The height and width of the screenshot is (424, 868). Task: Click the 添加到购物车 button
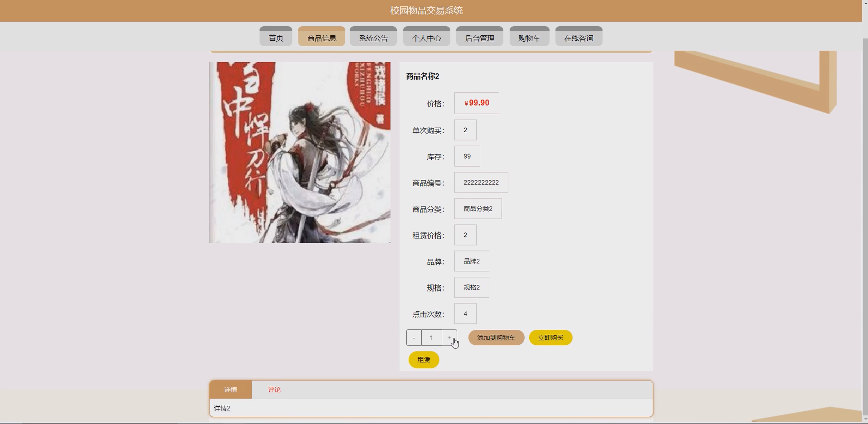click(x=496, y=337)
